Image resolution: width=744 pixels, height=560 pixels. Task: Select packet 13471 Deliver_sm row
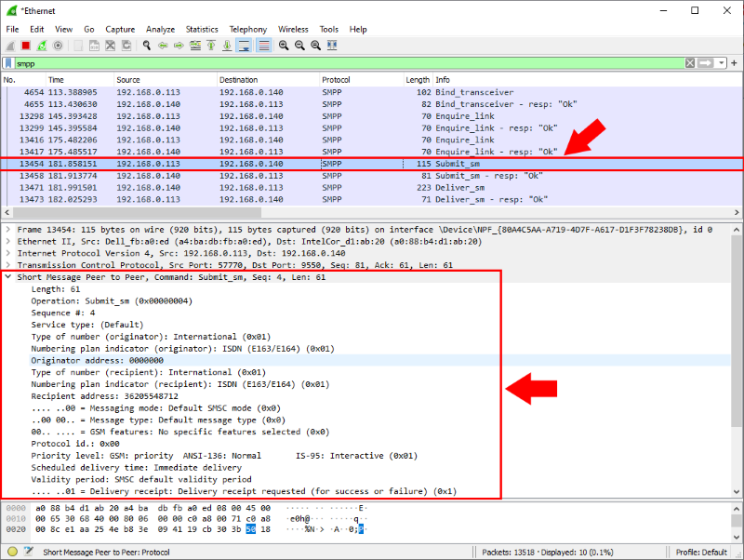coord(371,188)
